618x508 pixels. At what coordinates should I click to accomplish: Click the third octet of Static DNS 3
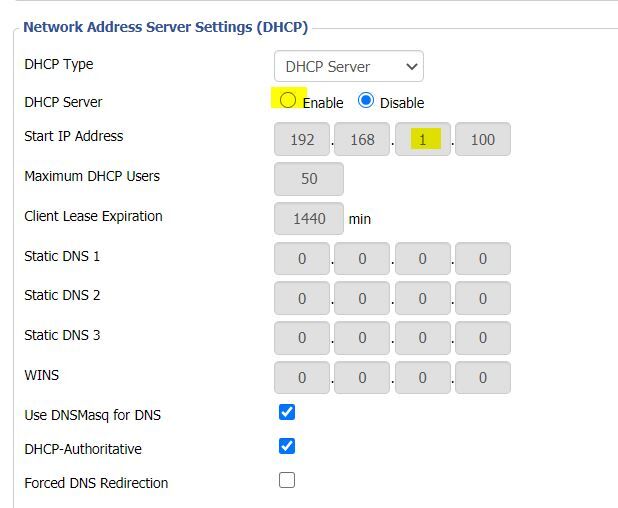[x=423, y=338]
